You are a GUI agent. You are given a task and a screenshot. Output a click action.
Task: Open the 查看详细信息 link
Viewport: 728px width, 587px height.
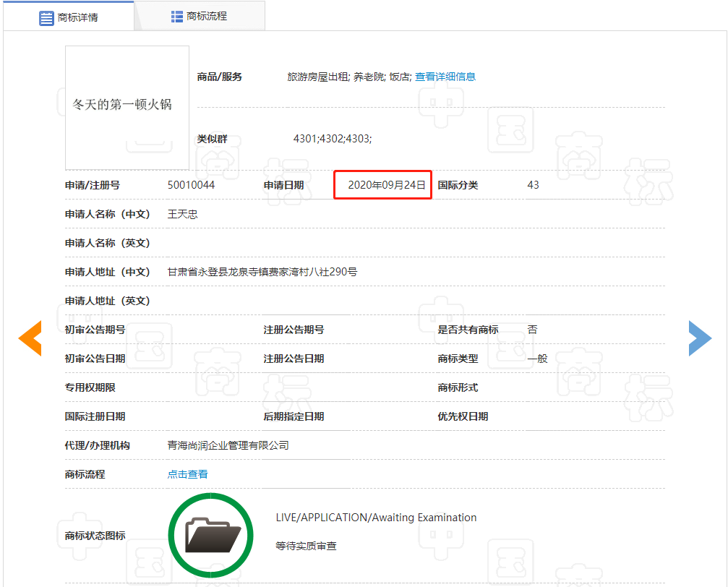tap(445, 77)
